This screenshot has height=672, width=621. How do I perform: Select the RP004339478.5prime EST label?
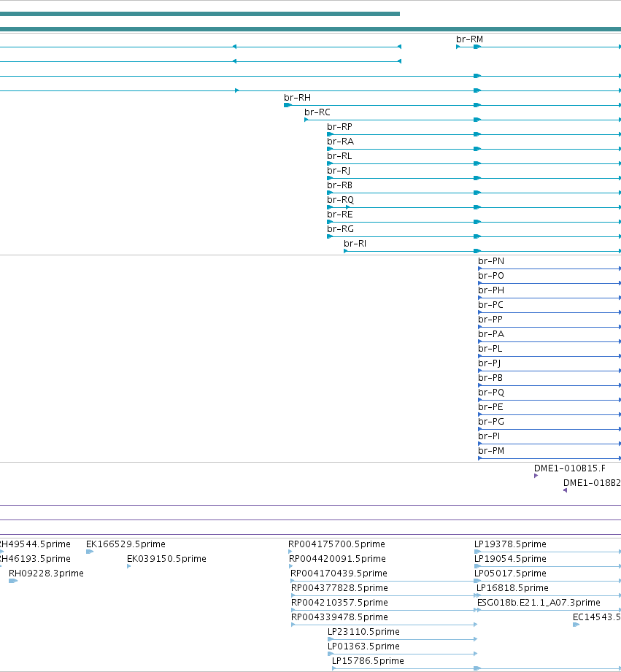click(339, 617)
